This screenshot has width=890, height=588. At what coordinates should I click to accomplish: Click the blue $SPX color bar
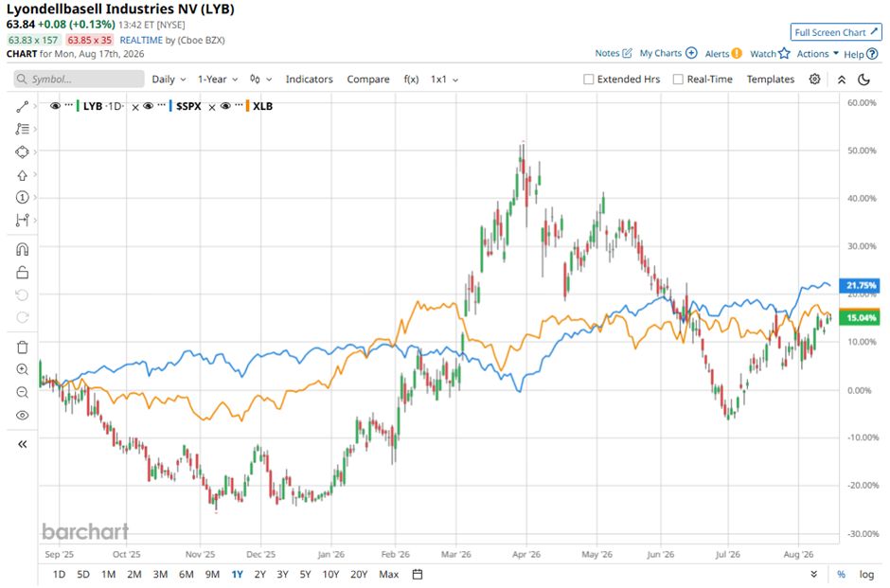(x=170, y=106)
